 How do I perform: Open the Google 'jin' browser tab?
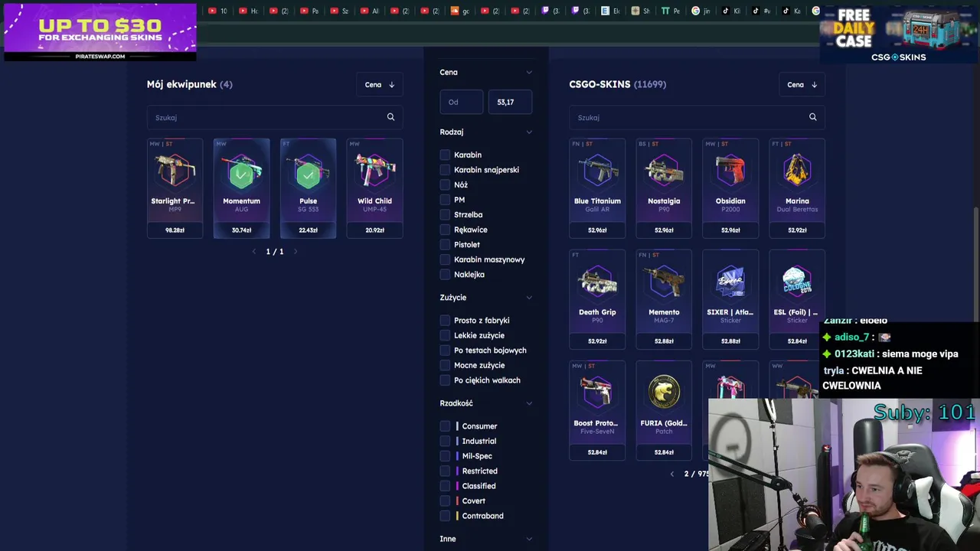coord(701,11)
